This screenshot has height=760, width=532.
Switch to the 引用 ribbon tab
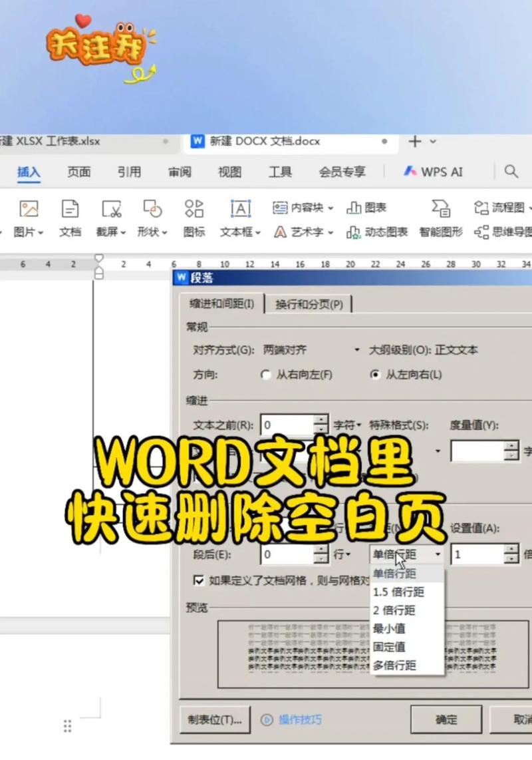pos(129,172)
